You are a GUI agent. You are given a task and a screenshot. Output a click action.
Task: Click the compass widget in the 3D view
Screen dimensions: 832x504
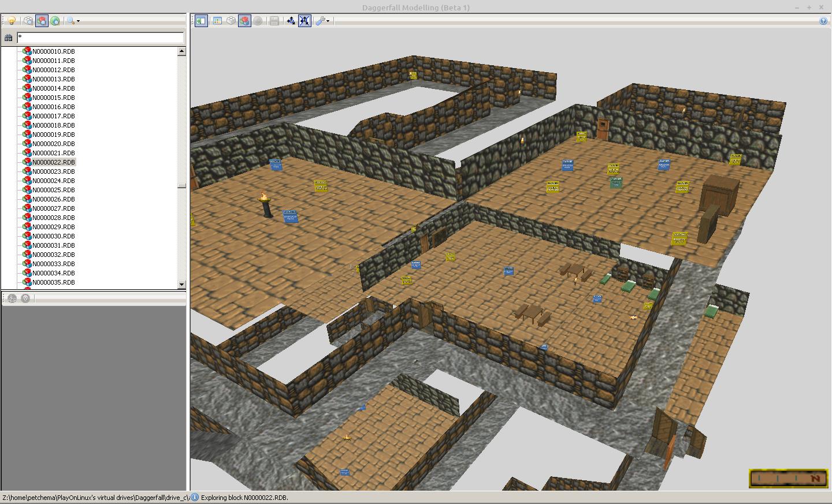[x=788, y=478]
